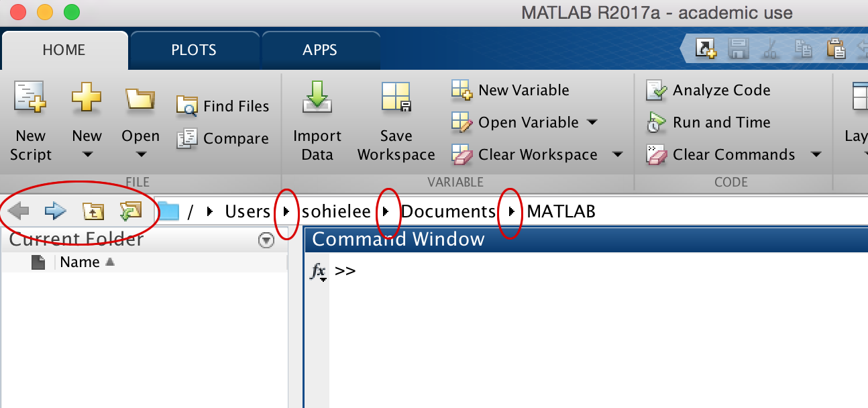This screenshot has width=868, height=408.
Task: Open the Clear Workspace dropdown arrow
Action: click(618, 154)
